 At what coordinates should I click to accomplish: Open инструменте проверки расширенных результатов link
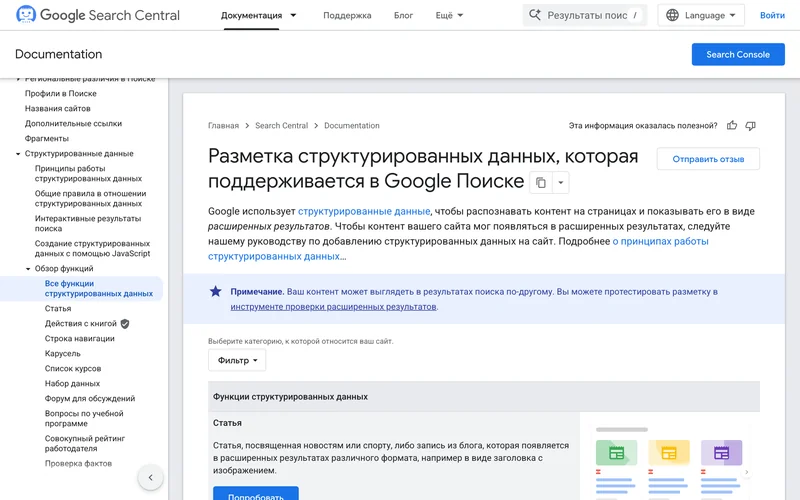point(333,307)
